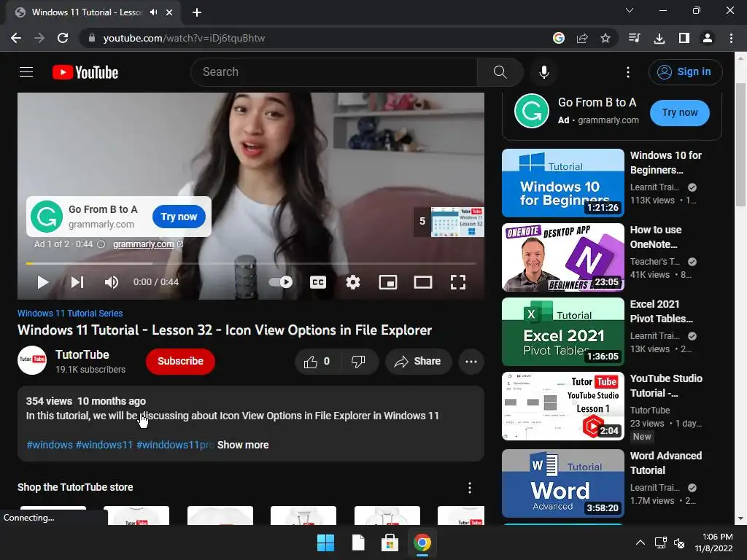Open more actions ellipsis next to Share
Viewport: 747px width, 560px height.
(471, 362)
